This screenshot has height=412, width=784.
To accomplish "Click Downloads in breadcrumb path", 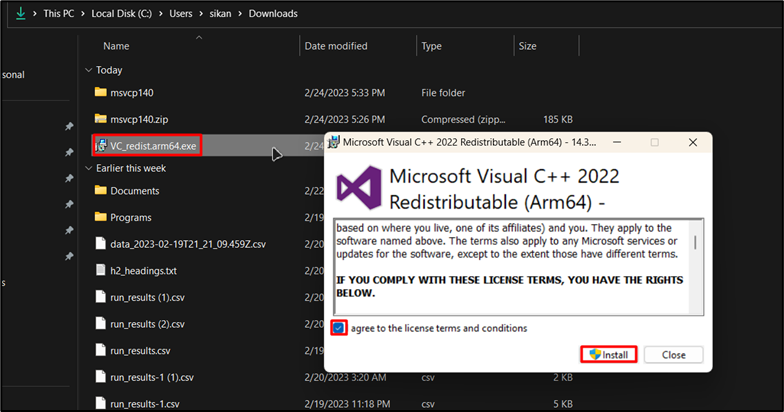I will click(273, 14).
